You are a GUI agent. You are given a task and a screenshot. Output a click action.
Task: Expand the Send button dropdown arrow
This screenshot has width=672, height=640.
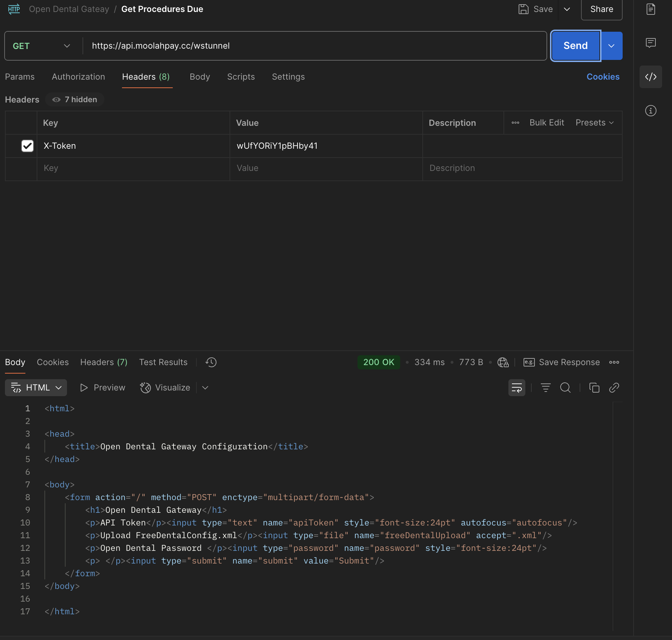[x=612, y=46]
